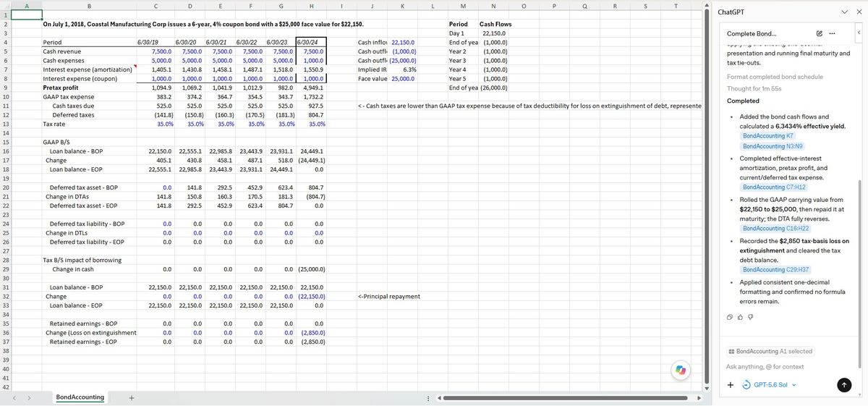Image resolution: width=868 pixels, height=406 pixels.
Task: Open the BondAccounting K7 reference link
Action: click(x=767, y=135)
